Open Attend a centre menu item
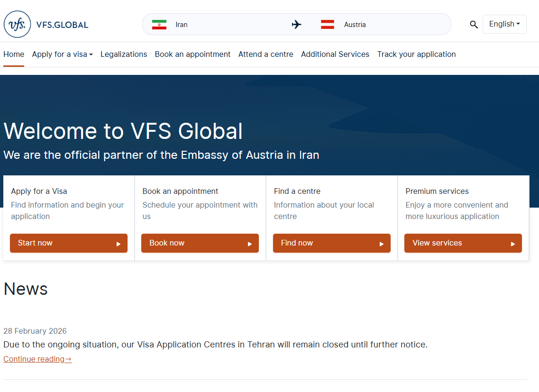Image resolution: width=539 pixels, height=392 pixels. point(266,55)
